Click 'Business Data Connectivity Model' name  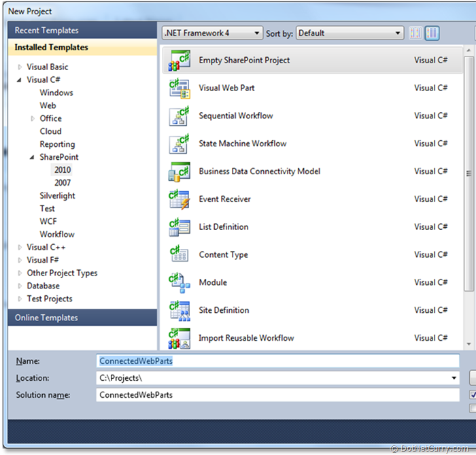pos(260,171)
